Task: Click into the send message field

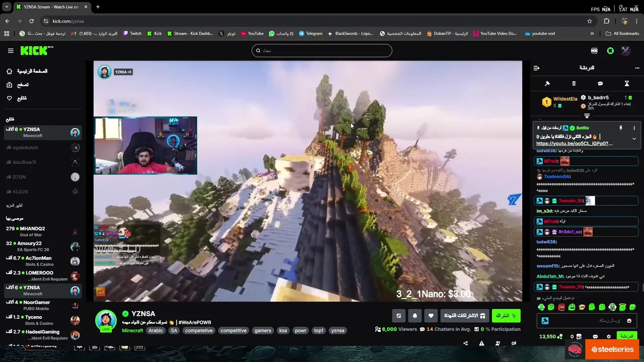Action: 587,321
